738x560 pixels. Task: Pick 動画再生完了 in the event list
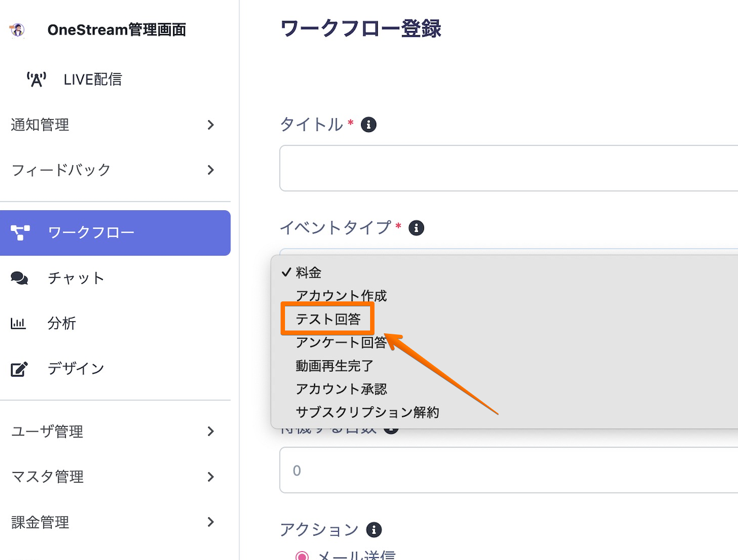334,366
